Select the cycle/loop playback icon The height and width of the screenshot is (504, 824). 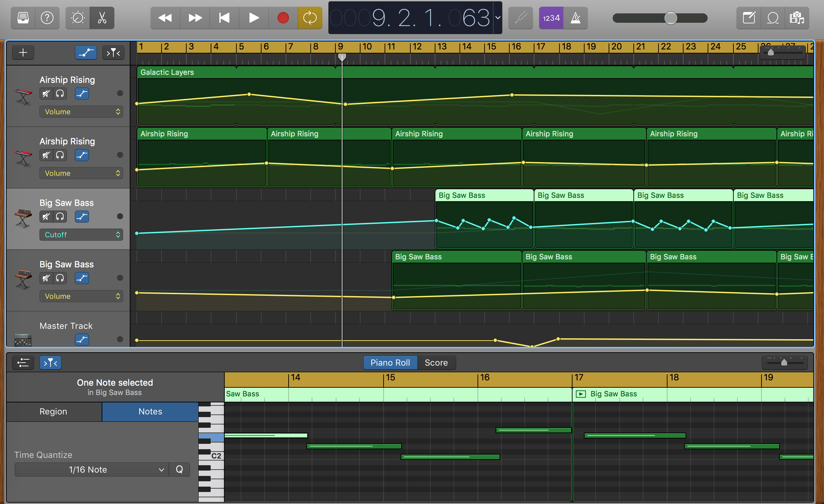tap(310, 18)
